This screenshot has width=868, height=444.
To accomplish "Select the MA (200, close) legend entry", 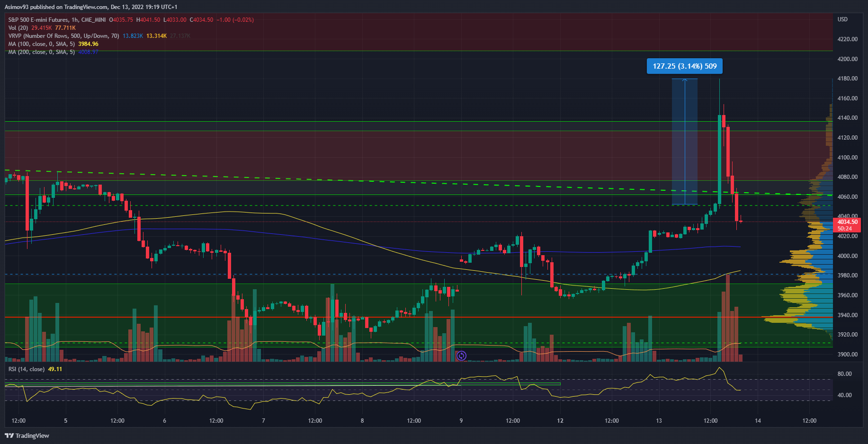I will pos(41,52).
